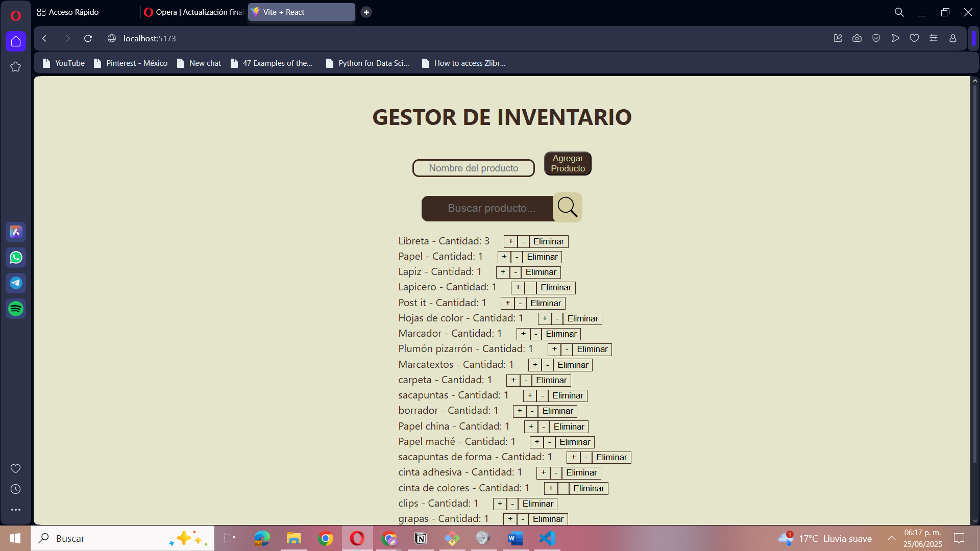Open the player arrow icon in toolbar

click(x=895, y=38)
